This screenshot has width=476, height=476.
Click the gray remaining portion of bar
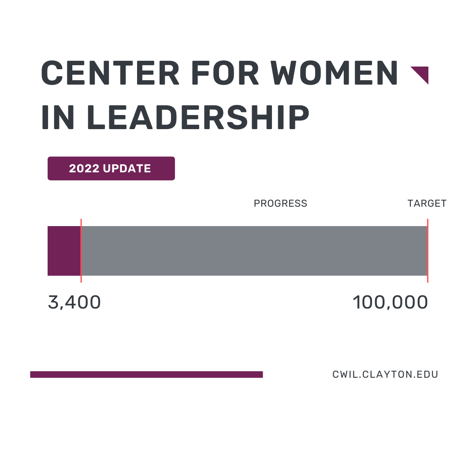(254, 251)
